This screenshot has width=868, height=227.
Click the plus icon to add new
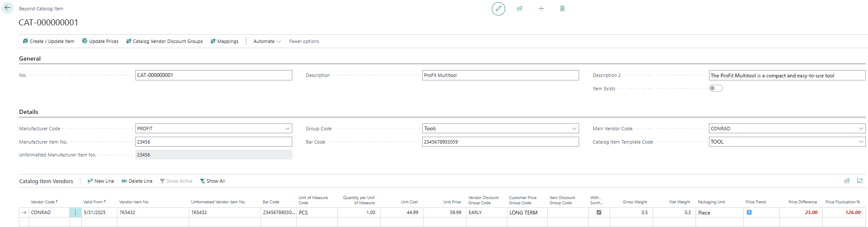click(x=541, y=9)
